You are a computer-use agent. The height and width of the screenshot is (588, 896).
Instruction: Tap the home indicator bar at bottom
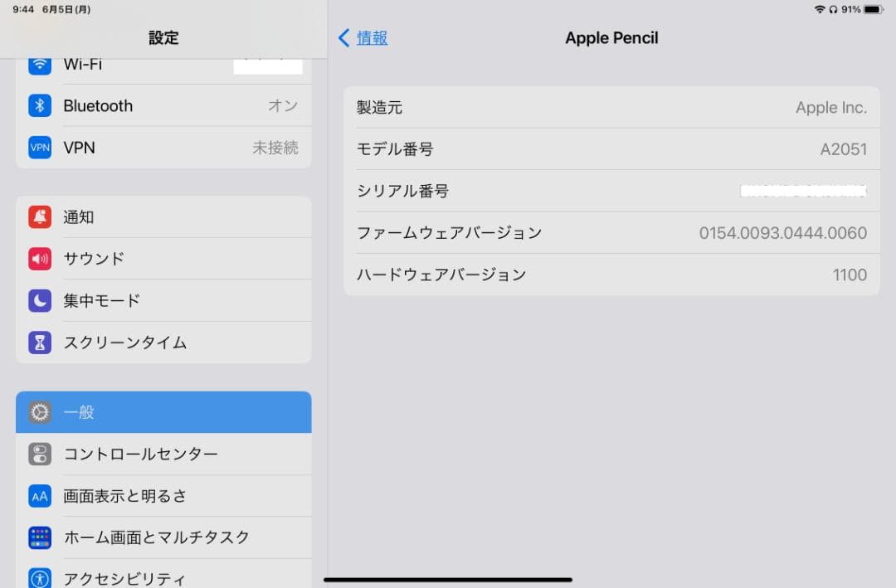coord(448,578)
